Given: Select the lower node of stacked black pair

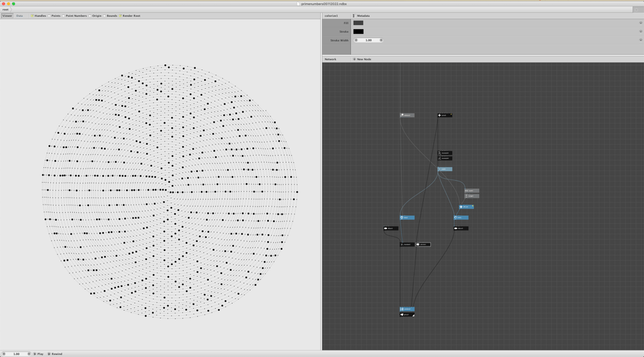Looking at the screenshot, I should (x=445, y=158).
